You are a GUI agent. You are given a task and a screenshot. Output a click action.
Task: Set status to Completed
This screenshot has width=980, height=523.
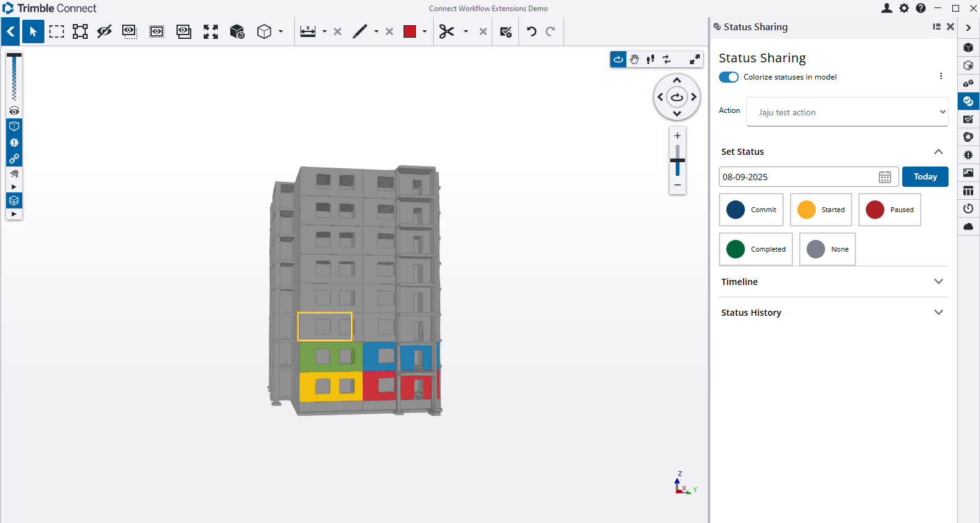[x=756, y=249]
